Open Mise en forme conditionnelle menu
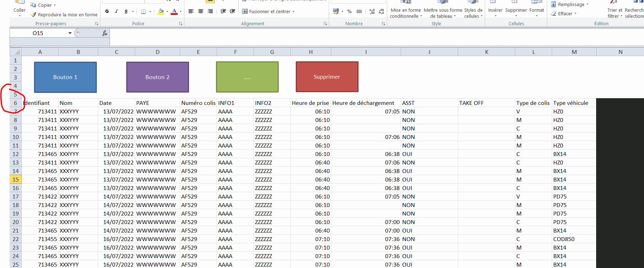The image size is (644, 268). pyautogui.click(x=406, y=13)
